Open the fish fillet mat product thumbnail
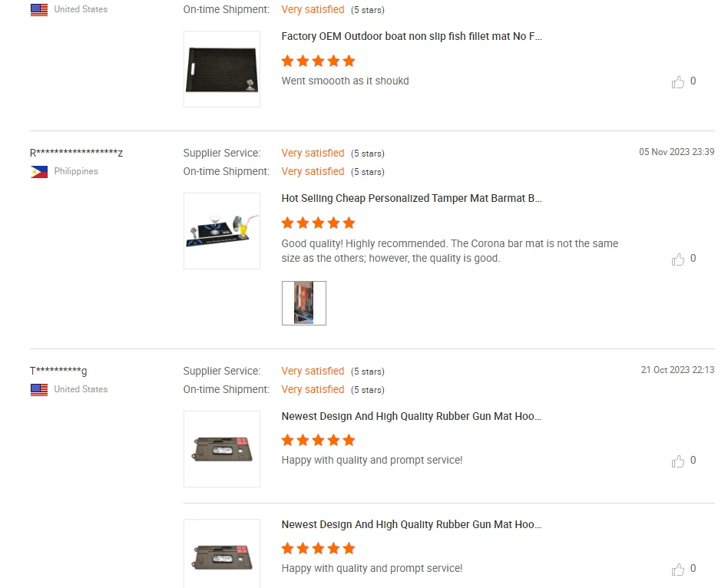The height and width of the screenshot is (588, 728). coord(222,69)
